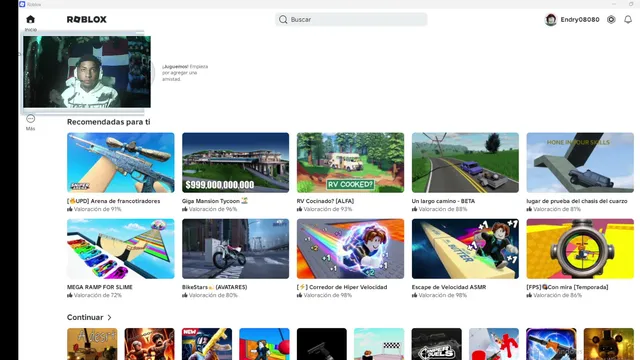Open the Más sidebar menu
The image size is (640, 360).
tap(31, 122)
